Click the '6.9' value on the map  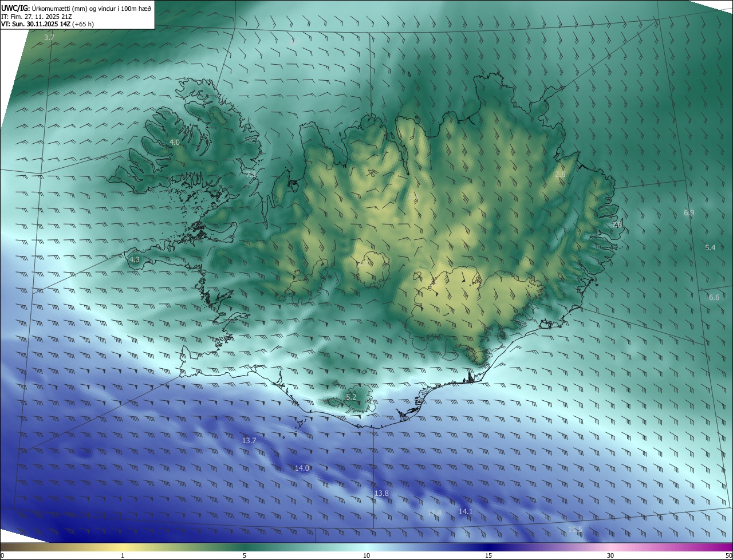coord(689,212)
